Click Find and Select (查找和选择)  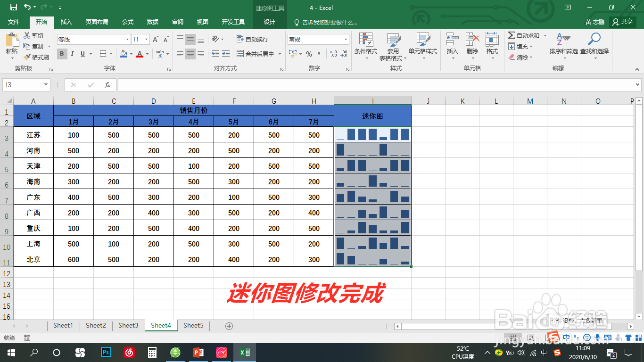point(594,45)
